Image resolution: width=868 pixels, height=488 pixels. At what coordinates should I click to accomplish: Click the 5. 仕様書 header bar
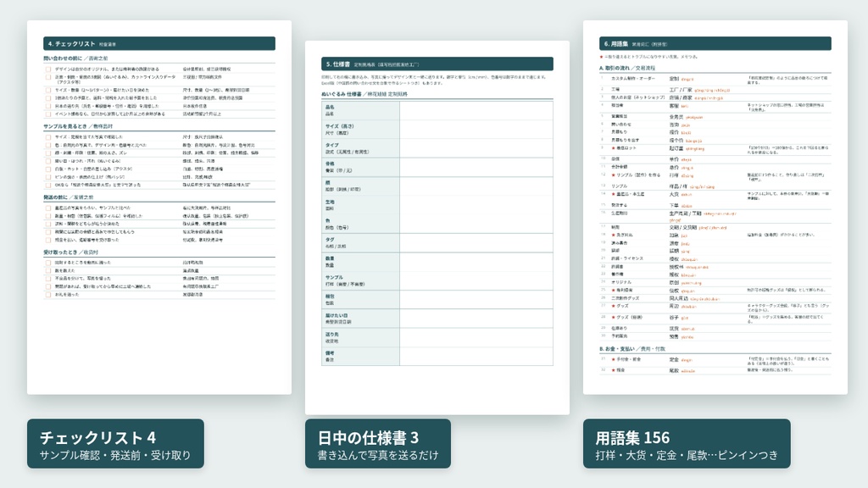coord(437,64)
